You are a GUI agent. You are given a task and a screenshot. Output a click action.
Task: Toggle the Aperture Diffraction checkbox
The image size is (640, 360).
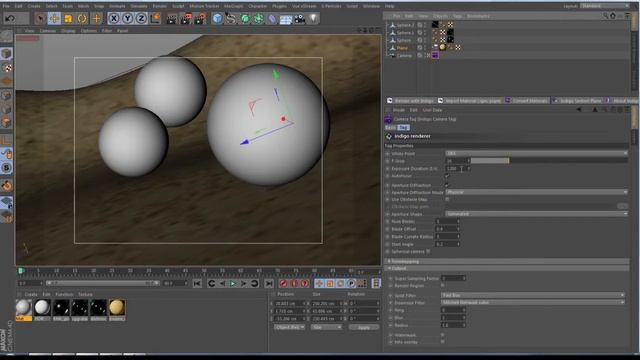(x=447, y=185)
